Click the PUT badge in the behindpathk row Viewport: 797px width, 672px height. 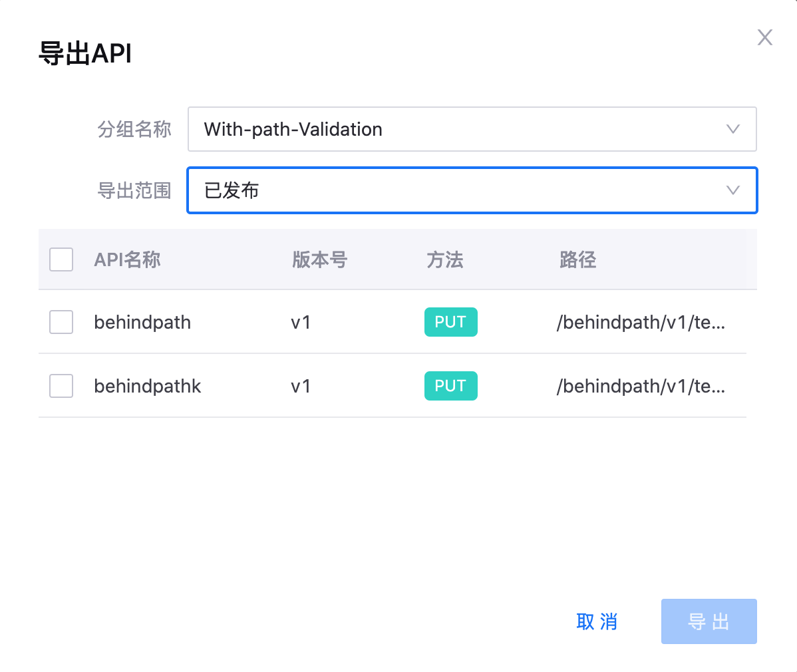pyautogui.click(x=450, y=386)
